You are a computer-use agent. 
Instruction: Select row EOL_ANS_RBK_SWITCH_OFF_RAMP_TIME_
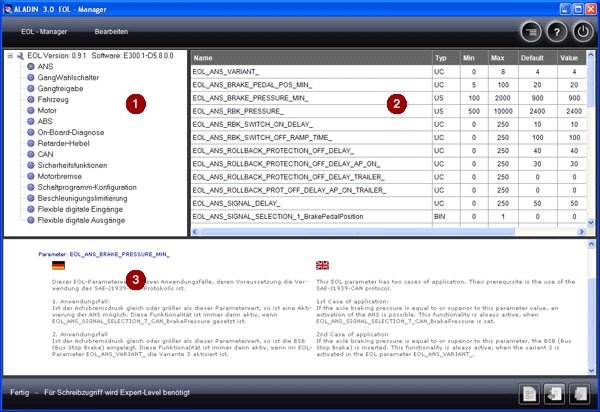[x=388, y=137]
